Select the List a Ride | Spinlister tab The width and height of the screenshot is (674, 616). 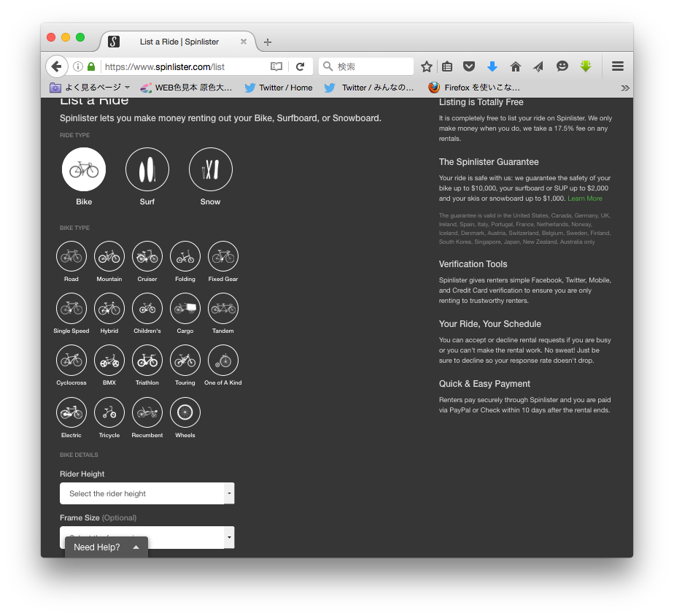pos(178,42)
